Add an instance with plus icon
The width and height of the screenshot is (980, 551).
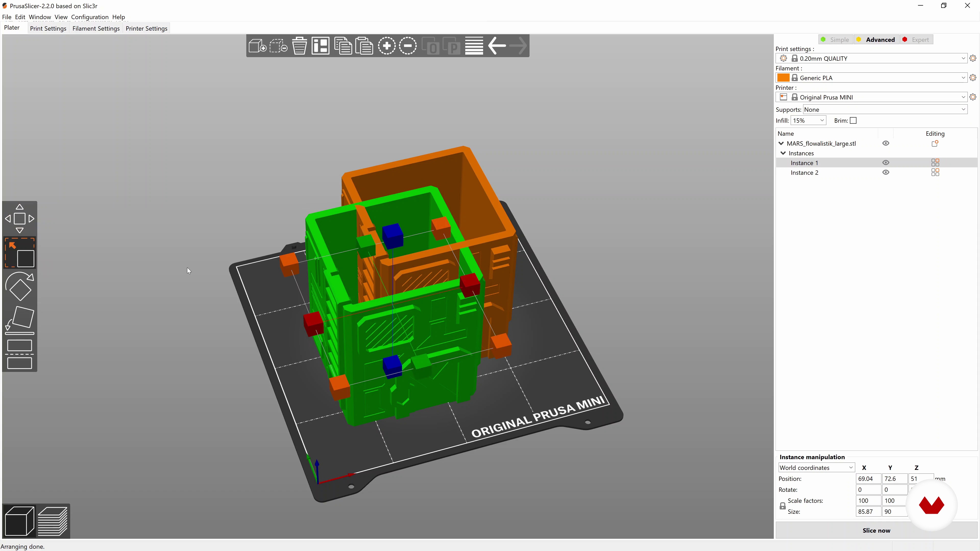387,46
